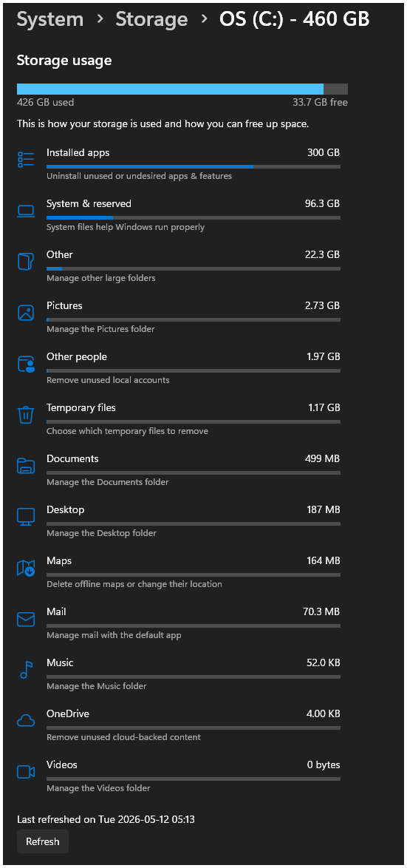Click the 300 GB size value

point(324,153)
